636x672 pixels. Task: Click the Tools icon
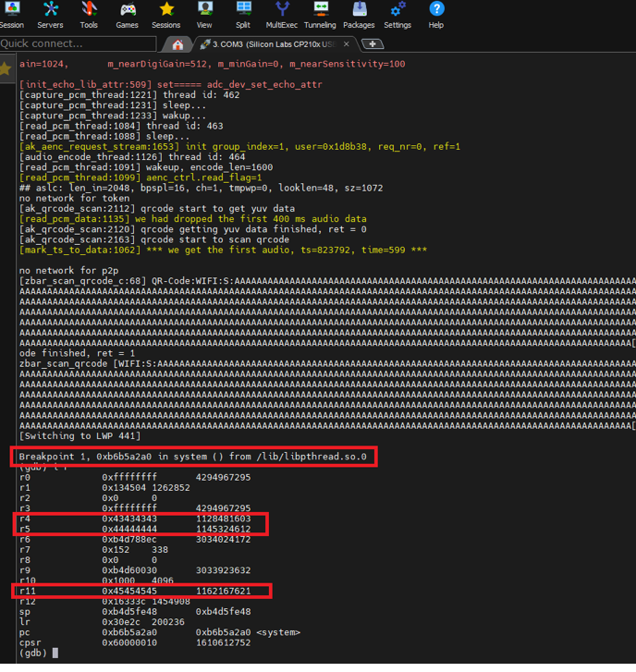click(89, 15)
